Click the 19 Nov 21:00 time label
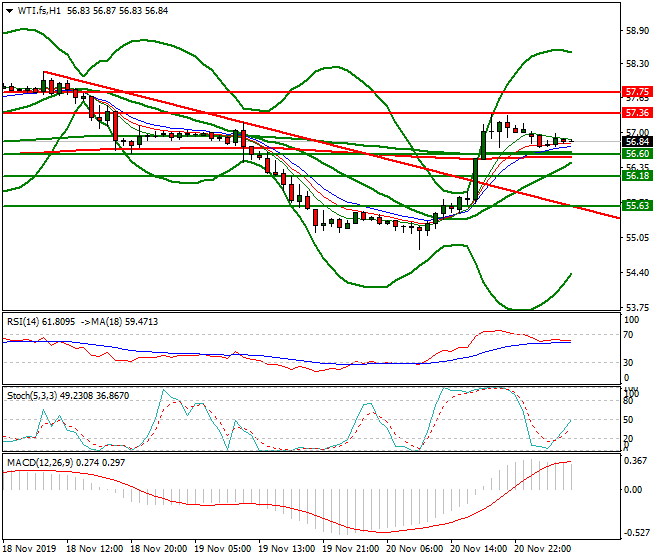660x560 pixels. (351, 549)
